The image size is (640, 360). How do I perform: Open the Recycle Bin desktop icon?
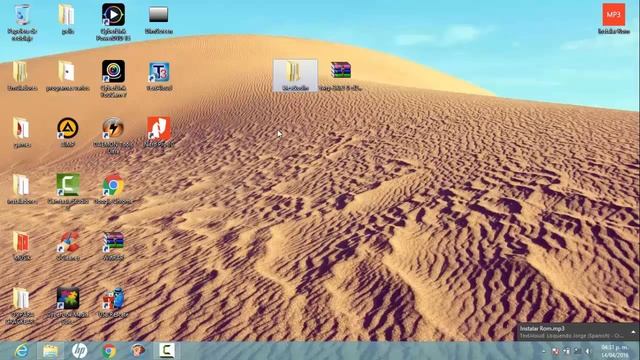pyautogui.click(x=22, y=22)
